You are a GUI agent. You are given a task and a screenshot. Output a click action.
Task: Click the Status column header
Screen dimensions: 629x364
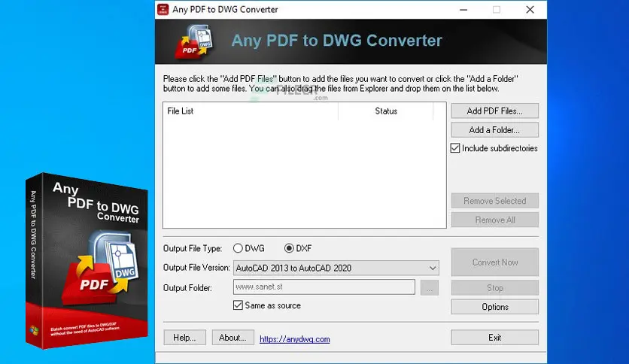(386, 111)
